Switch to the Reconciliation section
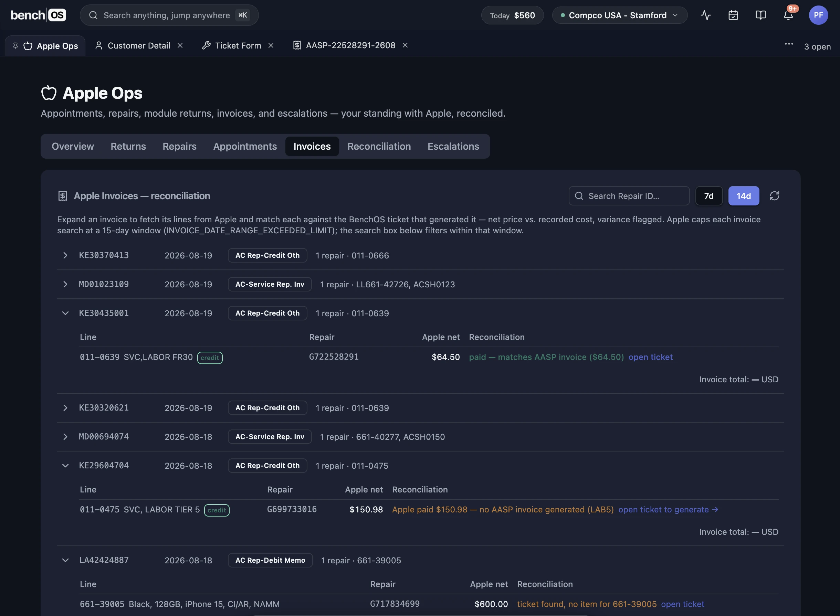 tap(379, 146)
